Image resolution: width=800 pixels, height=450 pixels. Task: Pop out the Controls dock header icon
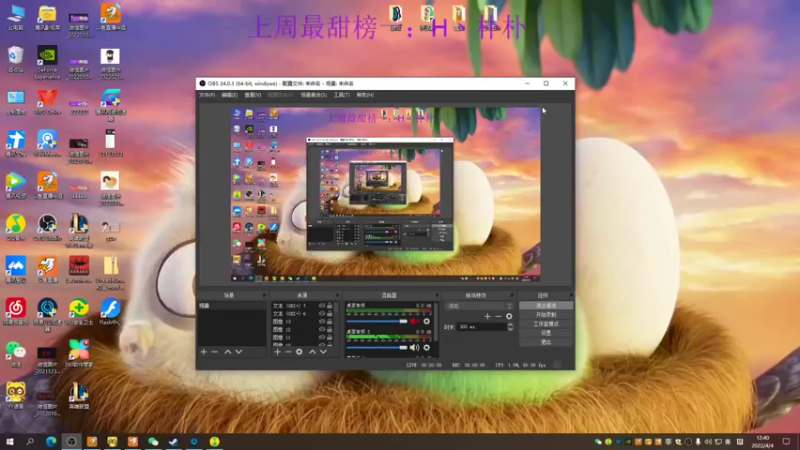click(570, 295)
